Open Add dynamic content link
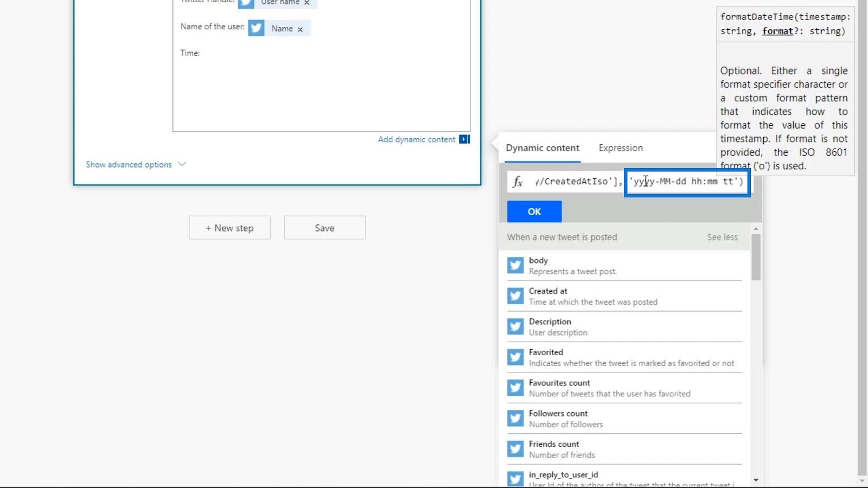 pyautogui.click(x=417, y=139)
